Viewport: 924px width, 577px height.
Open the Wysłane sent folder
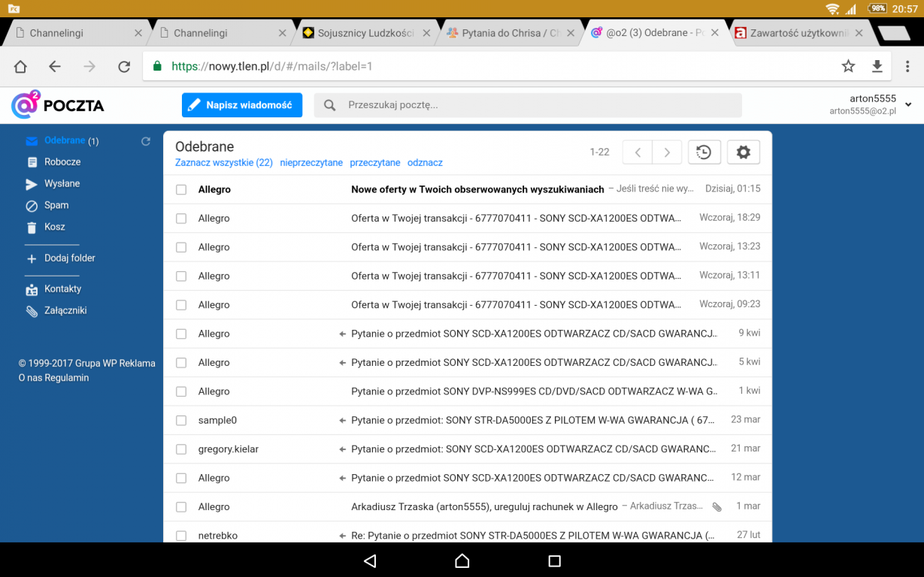tap(62, 183)
